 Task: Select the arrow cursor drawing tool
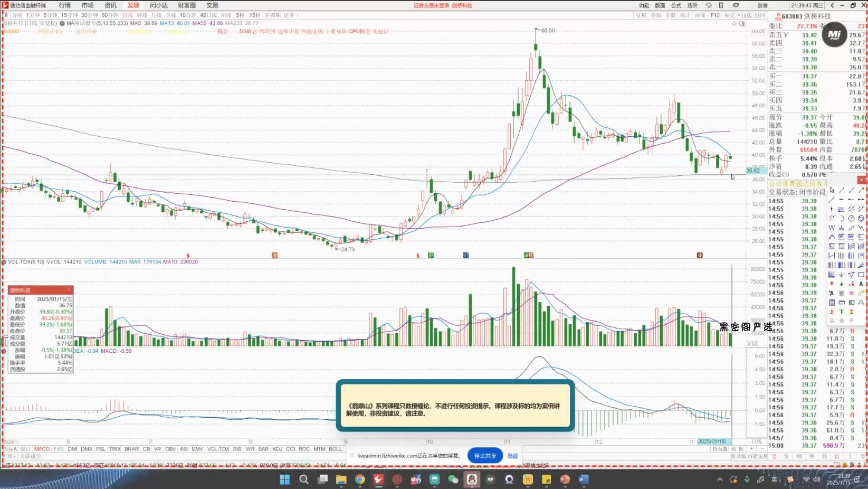point(832,190)
